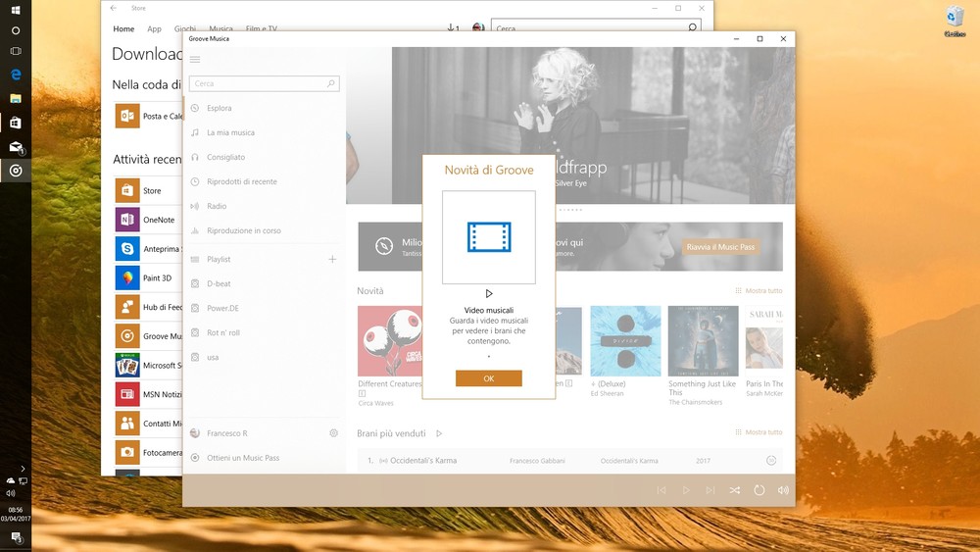Viewport: 980px width, 552px height.
Task: Select Paint 3D in Store list
Action: [x=149, y=277]
